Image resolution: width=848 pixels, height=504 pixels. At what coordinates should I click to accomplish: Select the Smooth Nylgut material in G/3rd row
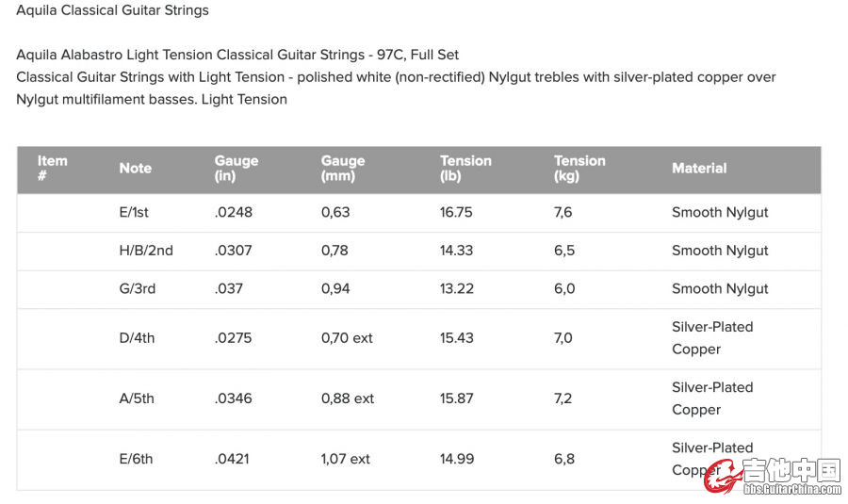point(720,289)
